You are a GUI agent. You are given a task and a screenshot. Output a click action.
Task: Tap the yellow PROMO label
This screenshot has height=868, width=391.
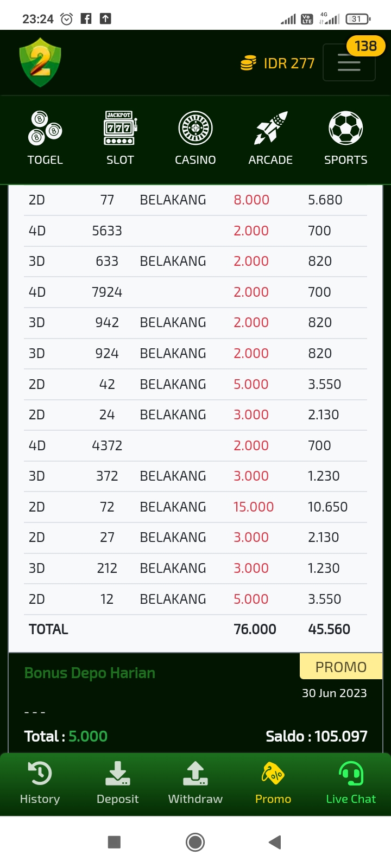point(341,667)
